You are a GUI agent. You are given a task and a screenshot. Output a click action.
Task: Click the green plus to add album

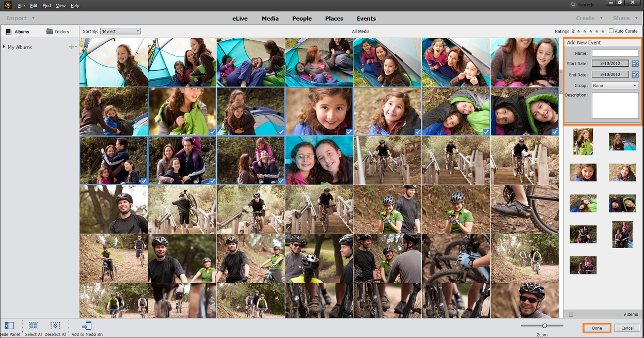pyautogui.click(x=71, y=47)
